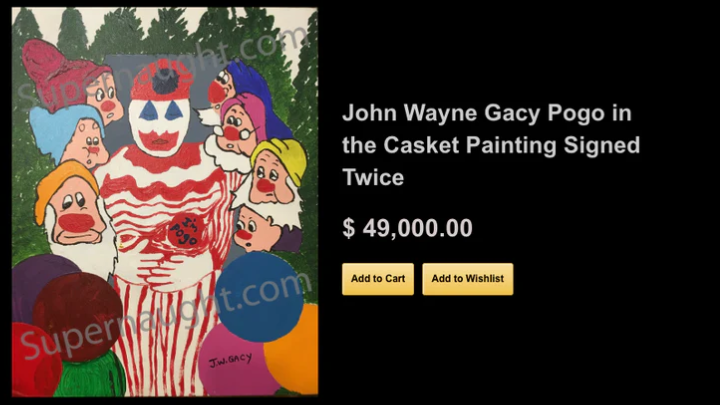Click the dwarf with crimson floppy hat
This screenshot has height=405, width=720.
point(73,80)
